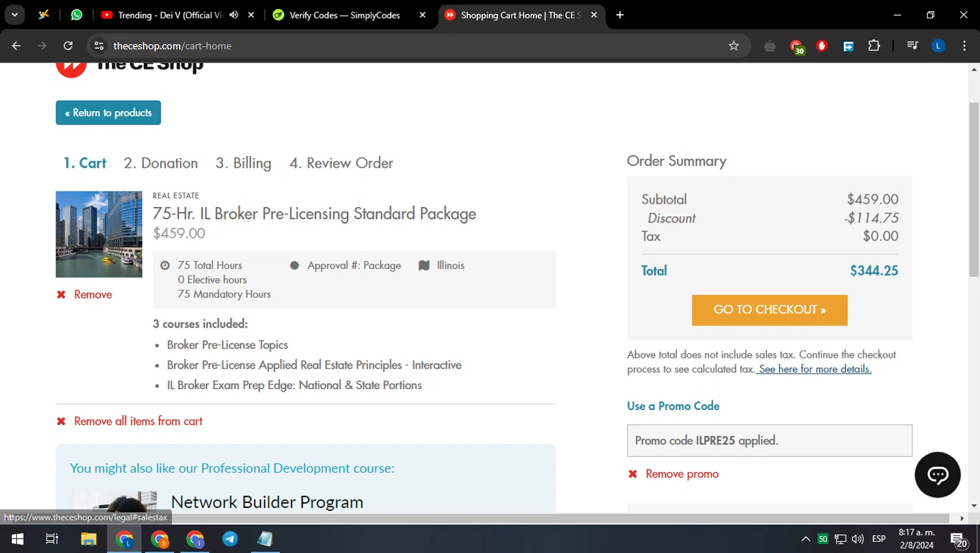Close the Shopping Cart Home tab
Image resolution: width=980 pixels, height=553 pixels.
594,15
